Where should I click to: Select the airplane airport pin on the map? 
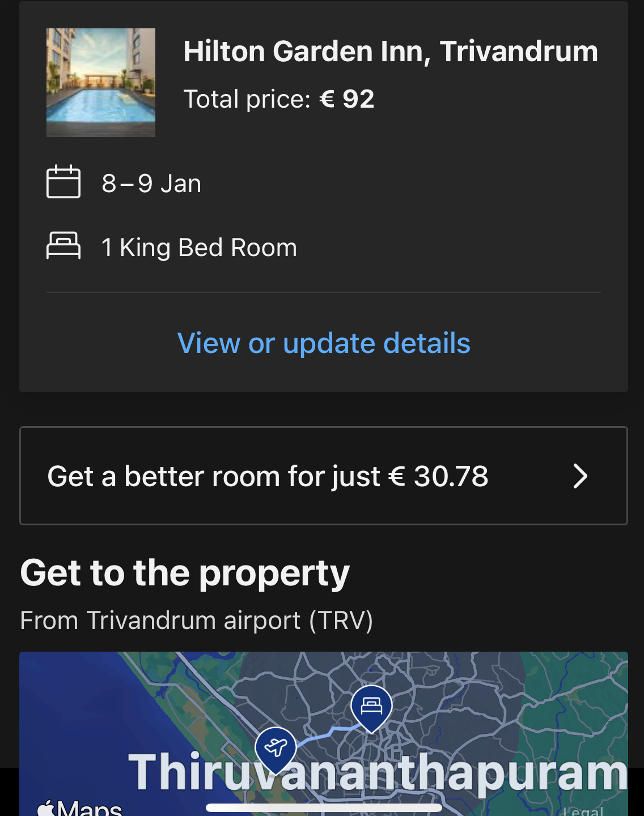(276, 748)
